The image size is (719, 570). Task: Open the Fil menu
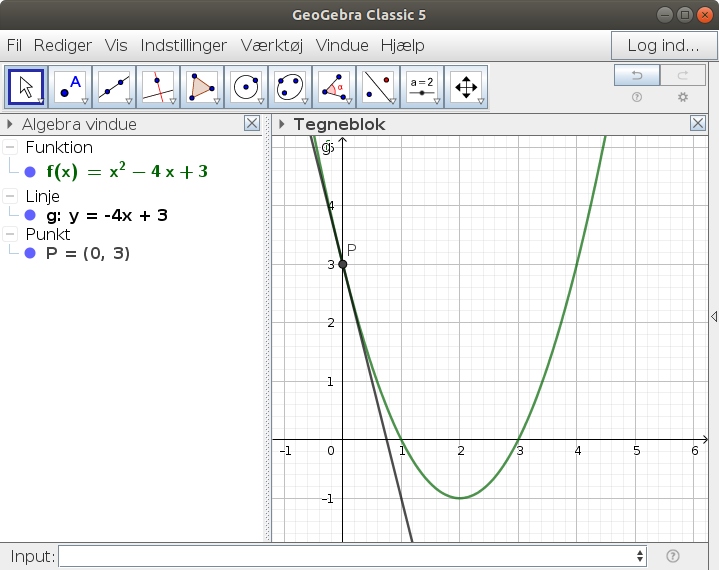click(14, 45)
